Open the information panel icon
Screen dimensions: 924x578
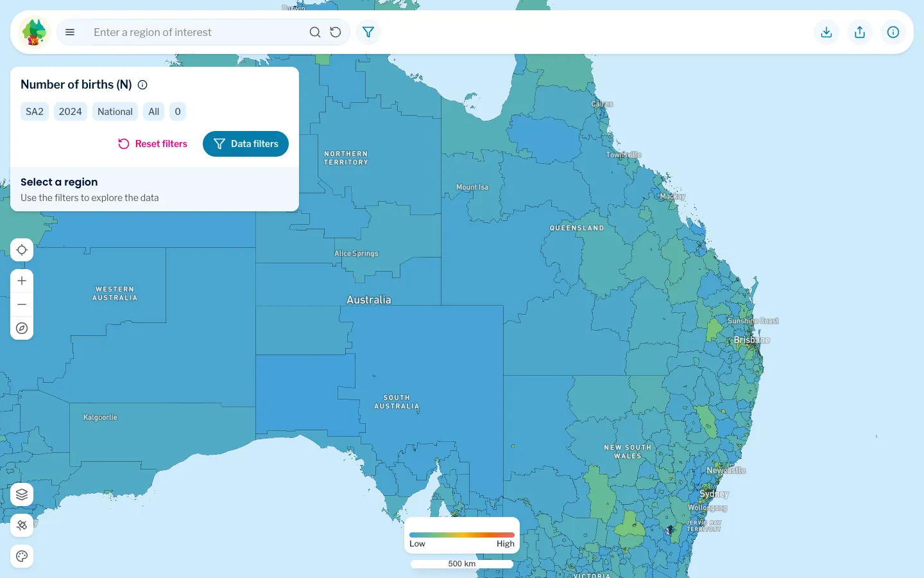click(x=893, y=32)
